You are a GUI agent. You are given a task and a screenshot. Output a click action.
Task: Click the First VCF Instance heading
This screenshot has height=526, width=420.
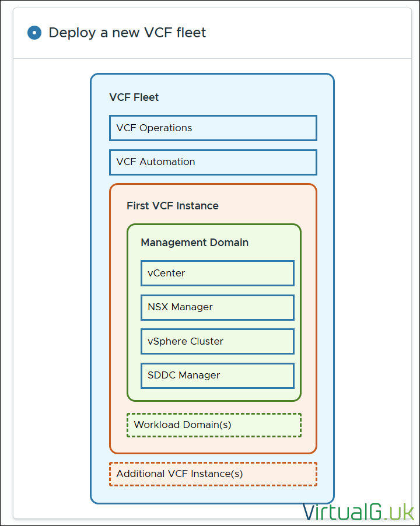click(173, 206)
